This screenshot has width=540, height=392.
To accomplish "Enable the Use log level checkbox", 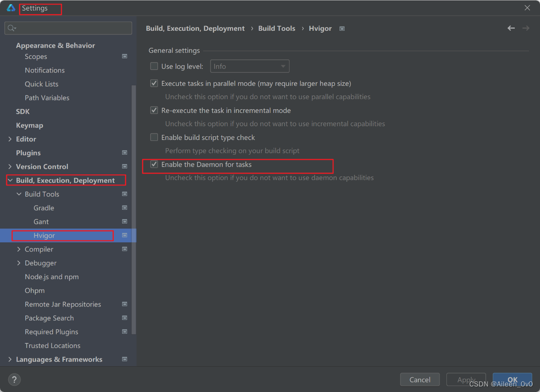I will click(x=154, y=66).
